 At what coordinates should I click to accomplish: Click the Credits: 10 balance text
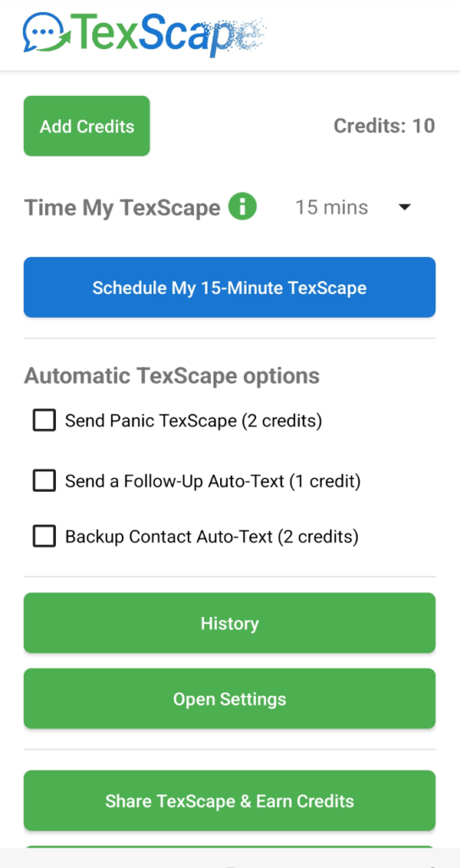pyautogui.click(x=384, y=126)
